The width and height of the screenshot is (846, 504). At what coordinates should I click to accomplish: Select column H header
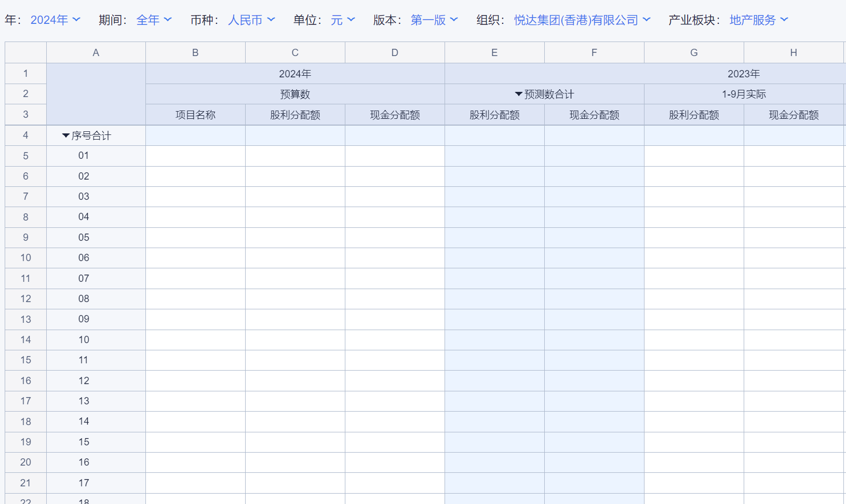point(793,52)
